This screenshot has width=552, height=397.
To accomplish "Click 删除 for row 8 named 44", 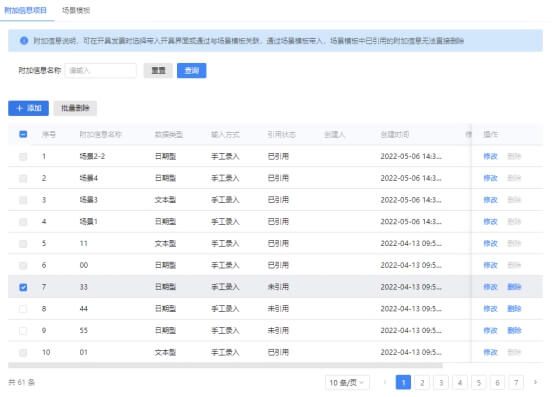I will click(x=514, y=309).
